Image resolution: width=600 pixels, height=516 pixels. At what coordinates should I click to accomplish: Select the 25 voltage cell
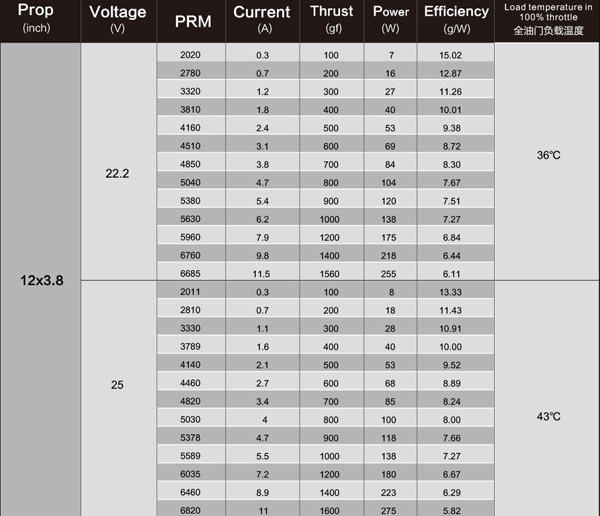[117, 383]
